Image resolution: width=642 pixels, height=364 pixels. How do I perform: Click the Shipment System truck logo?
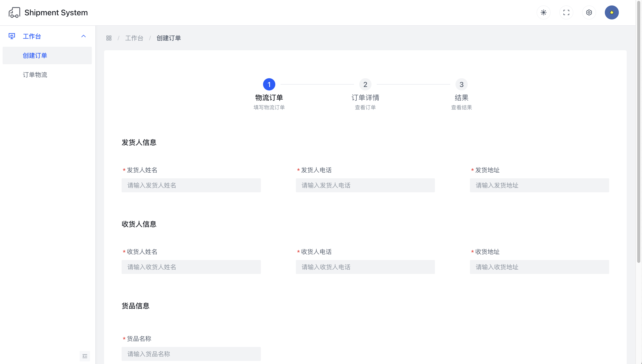coord(14,12)
